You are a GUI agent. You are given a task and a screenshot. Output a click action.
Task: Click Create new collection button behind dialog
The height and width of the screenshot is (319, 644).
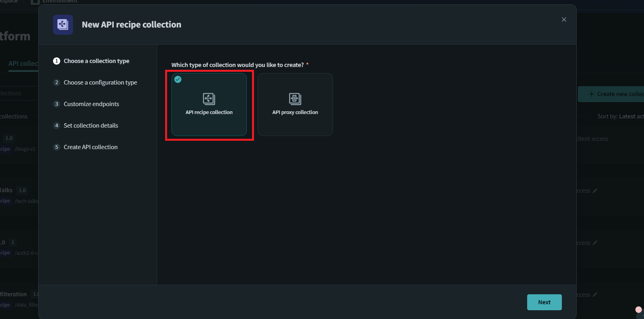tap(614, 94)
